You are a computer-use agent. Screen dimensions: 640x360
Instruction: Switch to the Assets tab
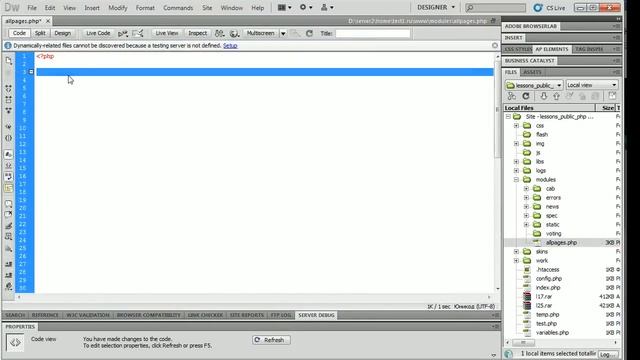[x=532, y=72]
